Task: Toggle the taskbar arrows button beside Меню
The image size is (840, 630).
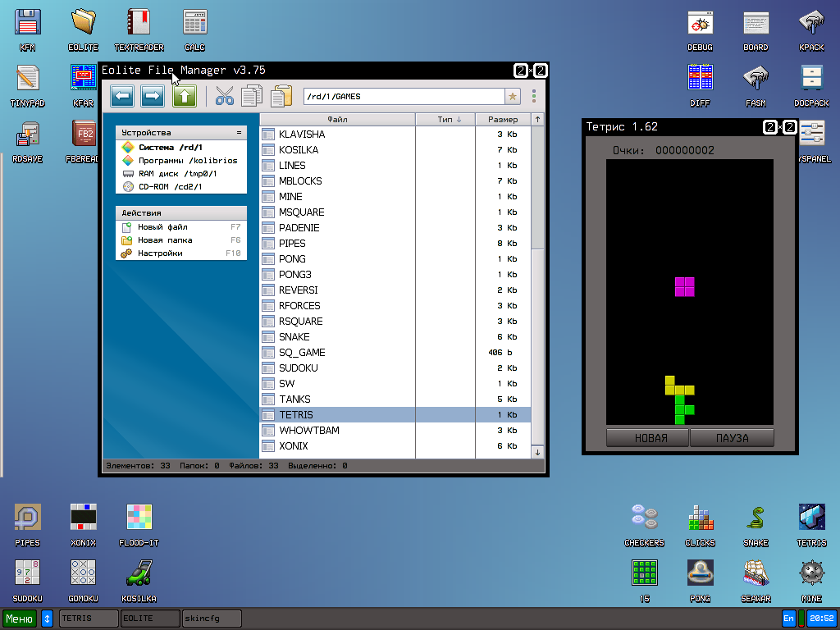Action: (x=47, y=619)
